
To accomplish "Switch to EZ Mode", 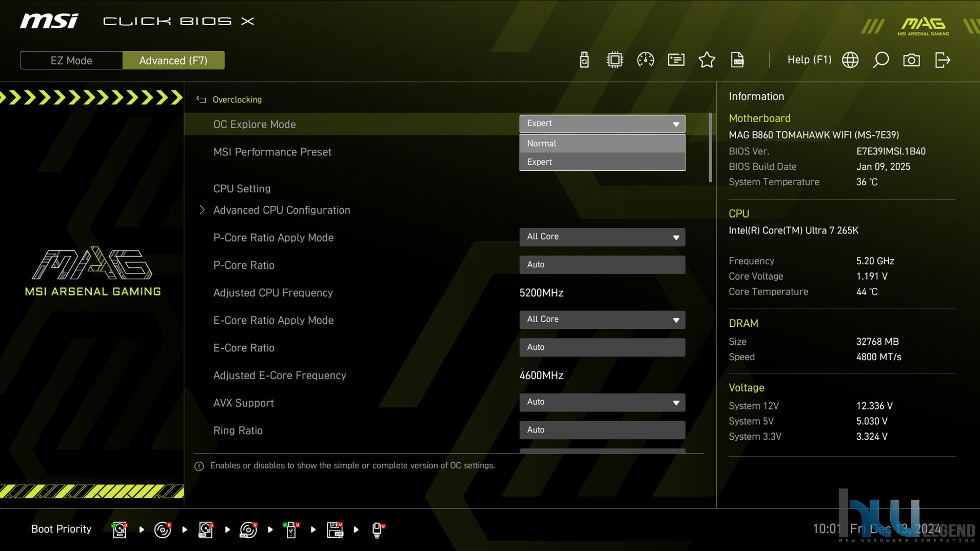I will (x=71, y=61).
